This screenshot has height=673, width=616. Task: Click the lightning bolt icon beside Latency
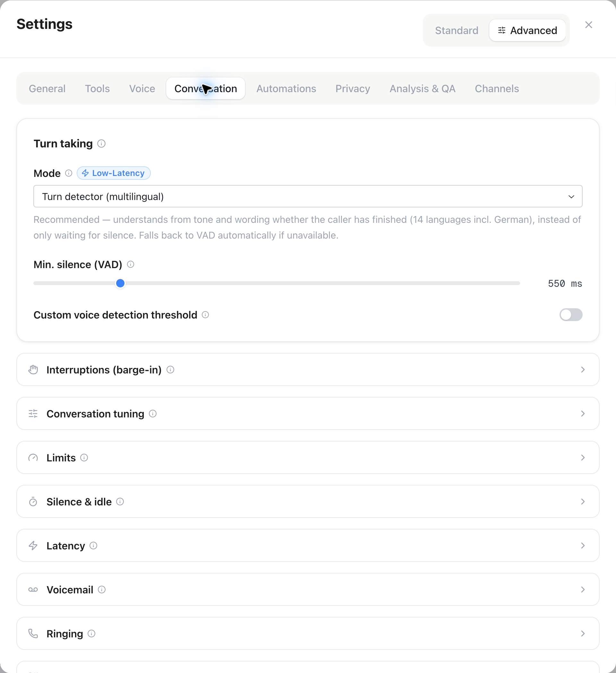click(x=33, y=546)
